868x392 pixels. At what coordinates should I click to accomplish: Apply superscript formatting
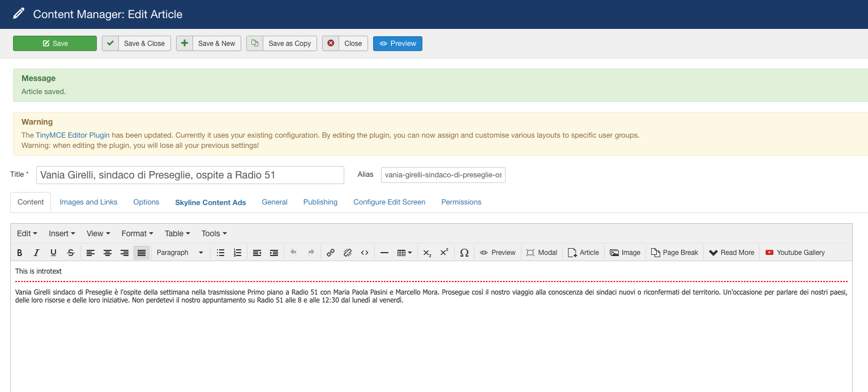click(x=444, y=253)
